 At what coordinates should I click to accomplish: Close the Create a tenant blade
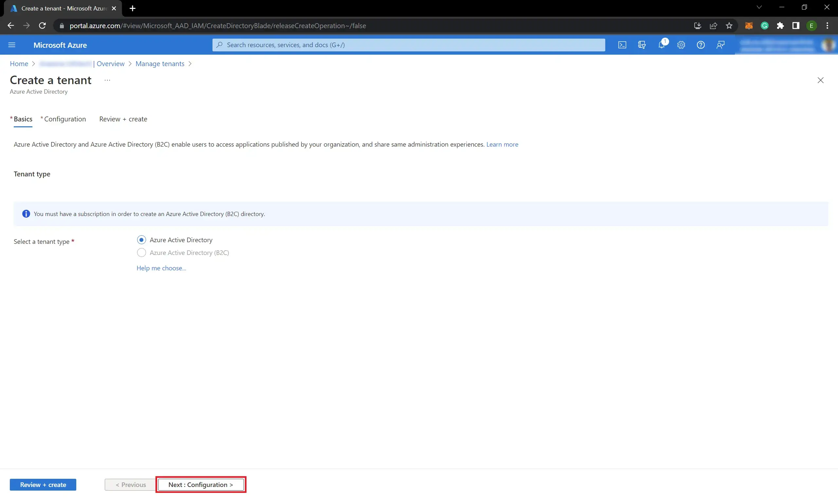(x=820, y=80)
